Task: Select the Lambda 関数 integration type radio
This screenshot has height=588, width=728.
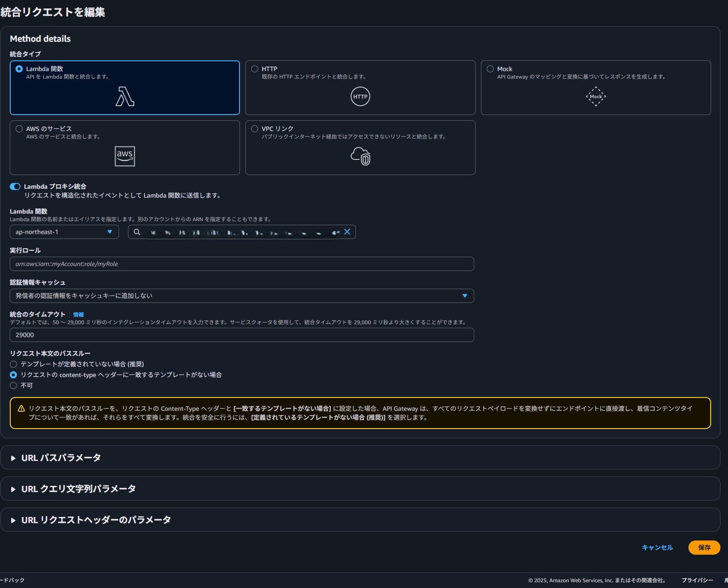Action: [x=19, y=69]
